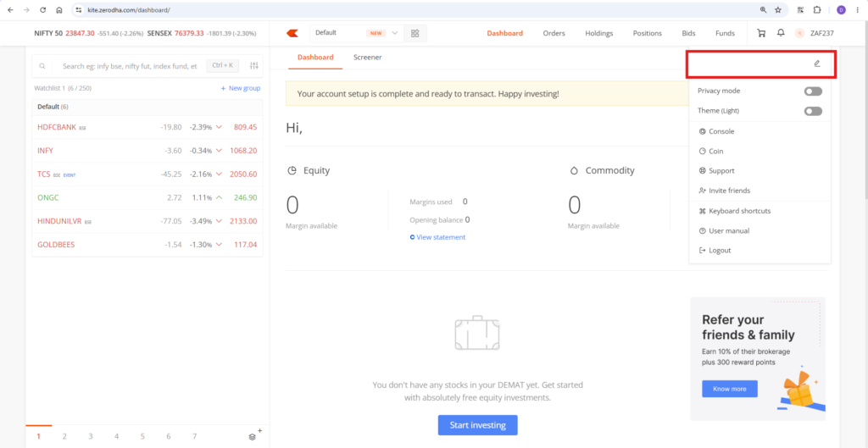868x448 pixels.
Task: Click the browser address bar URL
Action: pos(129,10)
